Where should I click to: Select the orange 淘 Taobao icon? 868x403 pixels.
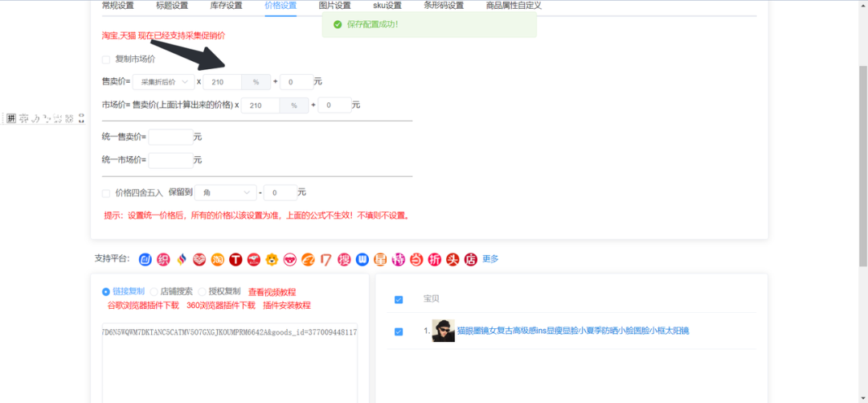(218, 259)
